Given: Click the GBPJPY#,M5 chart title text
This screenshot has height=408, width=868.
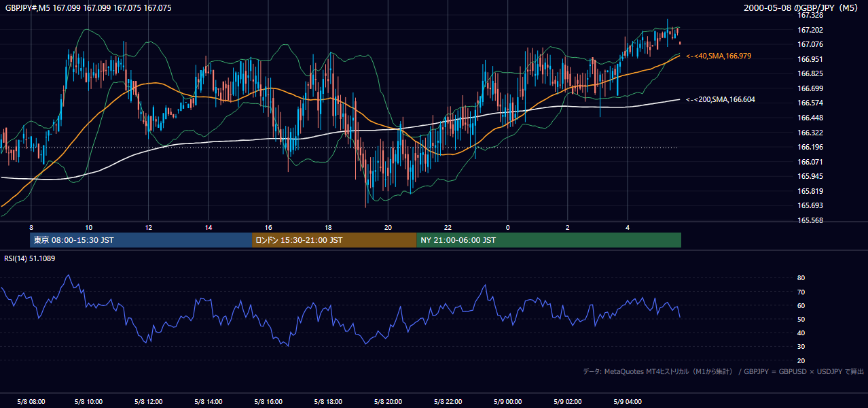Looking at the screenshot, I should (88, 8).
